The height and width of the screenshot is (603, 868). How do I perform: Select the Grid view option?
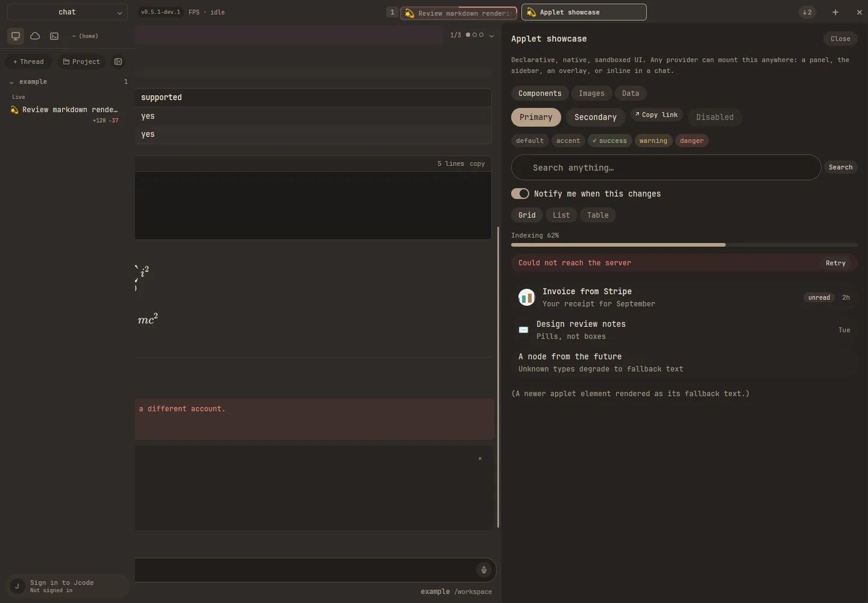click(x=527, y=215)
